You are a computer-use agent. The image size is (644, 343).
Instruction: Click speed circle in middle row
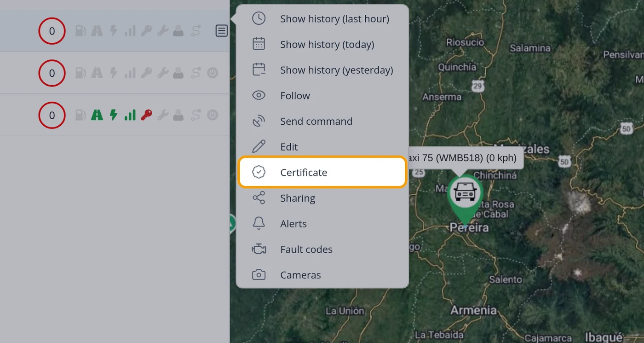pyautogui.click(x=52, y=73)
